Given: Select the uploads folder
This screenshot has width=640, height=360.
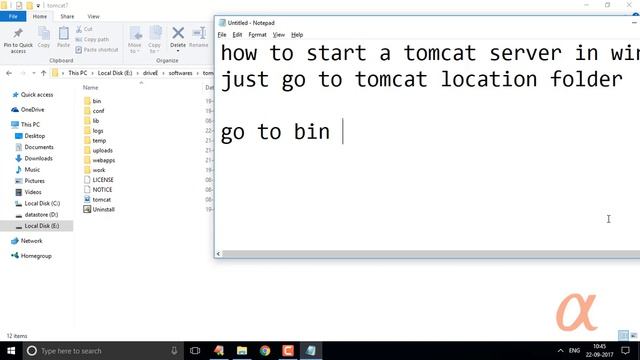Looking at the screenshot, I should point(102,150).
